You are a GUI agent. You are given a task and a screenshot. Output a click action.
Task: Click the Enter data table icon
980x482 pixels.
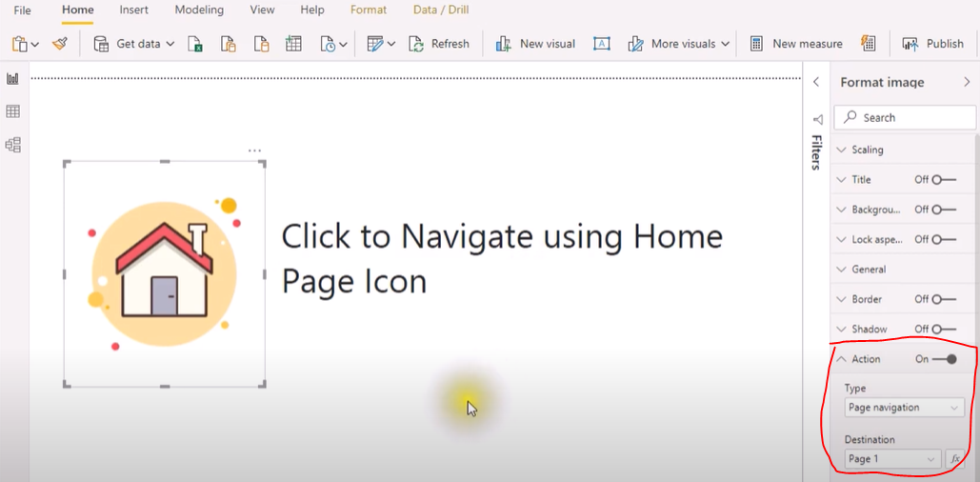point(293,44)
